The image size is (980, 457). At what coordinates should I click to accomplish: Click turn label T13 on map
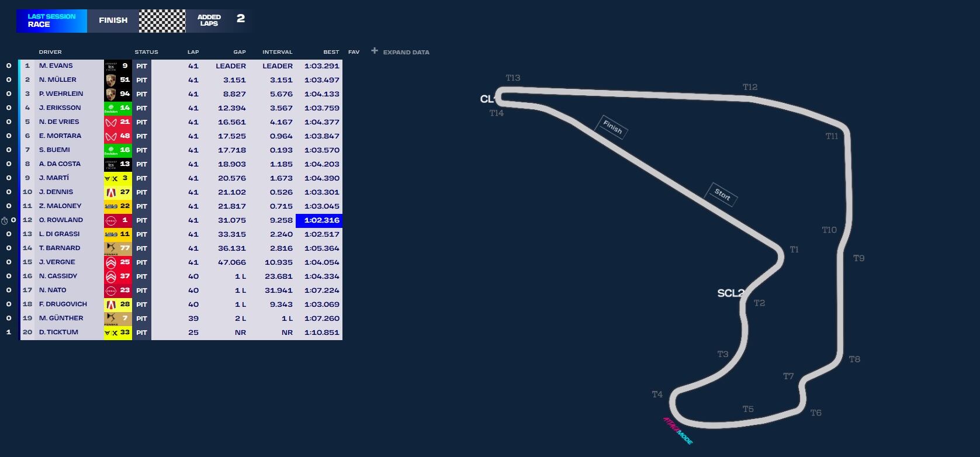512,78
